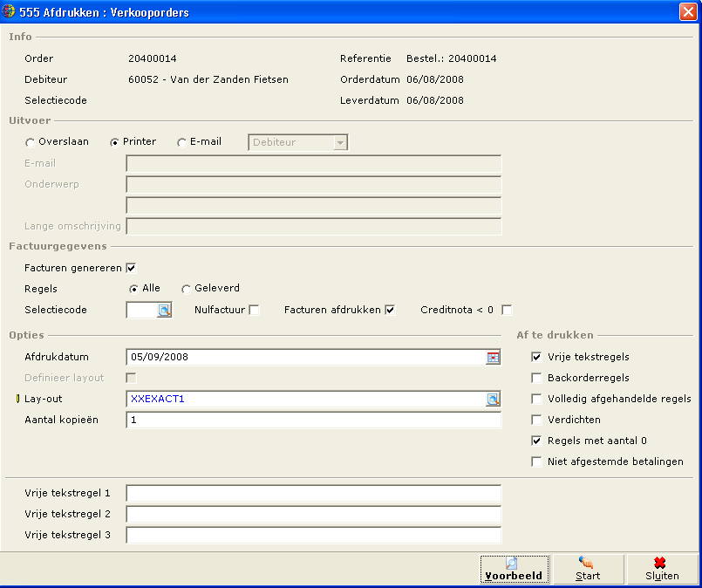702x588 pixels.
Task: Click the Sluiten button
Action: [x=663, y=569]
